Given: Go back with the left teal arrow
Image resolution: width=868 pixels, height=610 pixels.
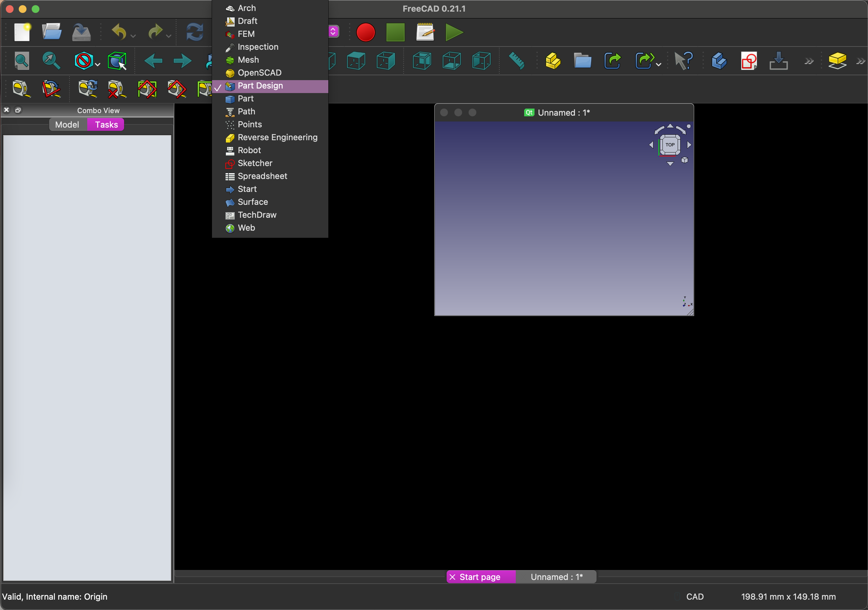Looking at the screenshot, I should tap(153, 61).
